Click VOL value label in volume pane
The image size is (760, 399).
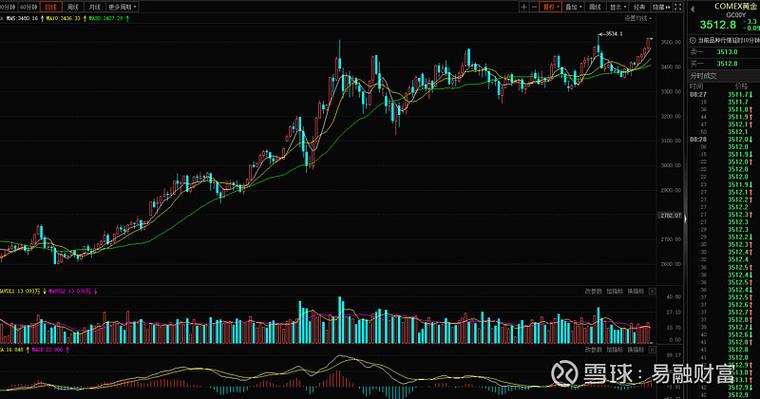tap(19, 291)
